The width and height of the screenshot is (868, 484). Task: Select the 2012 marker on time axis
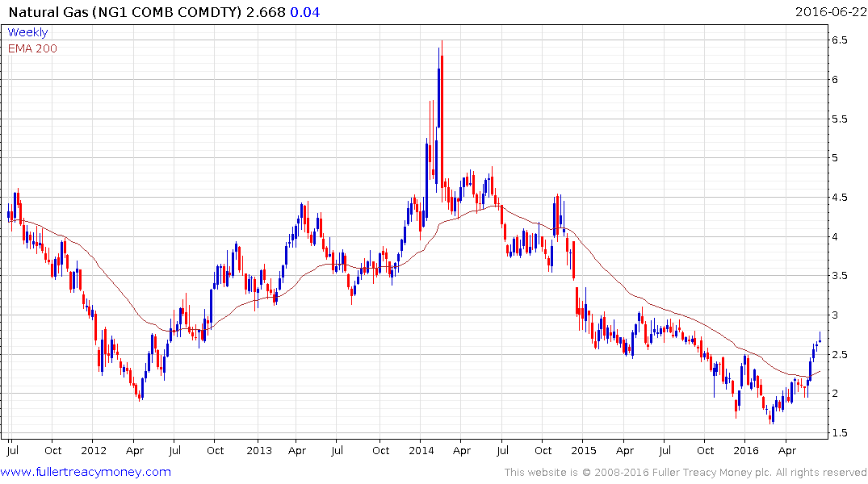tap(94, 450)
